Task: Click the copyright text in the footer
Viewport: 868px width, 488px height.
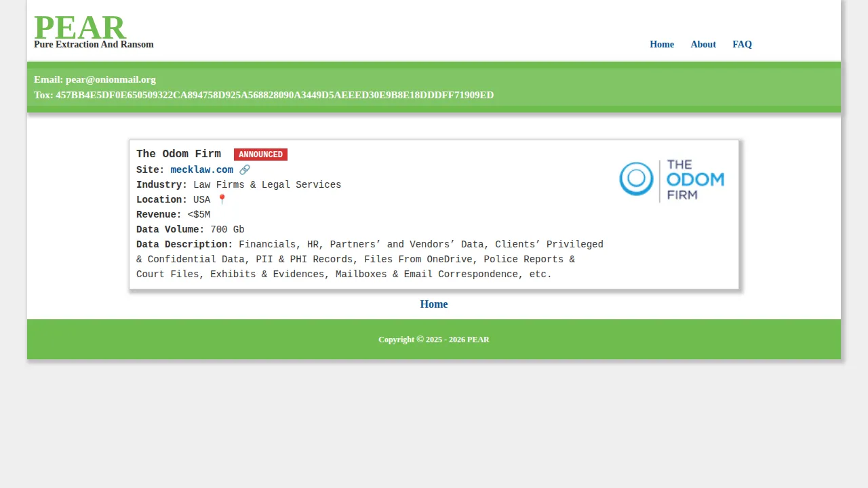Action: pos(433,340)
